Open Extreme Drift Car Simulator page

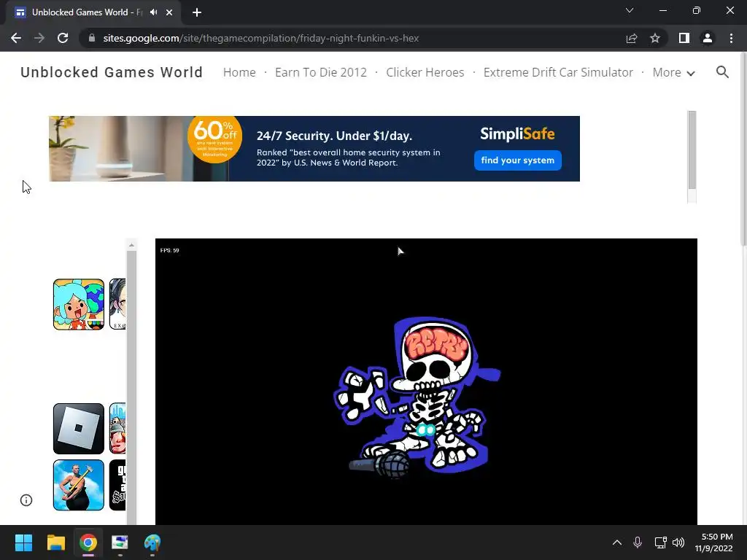coord(558,72)
